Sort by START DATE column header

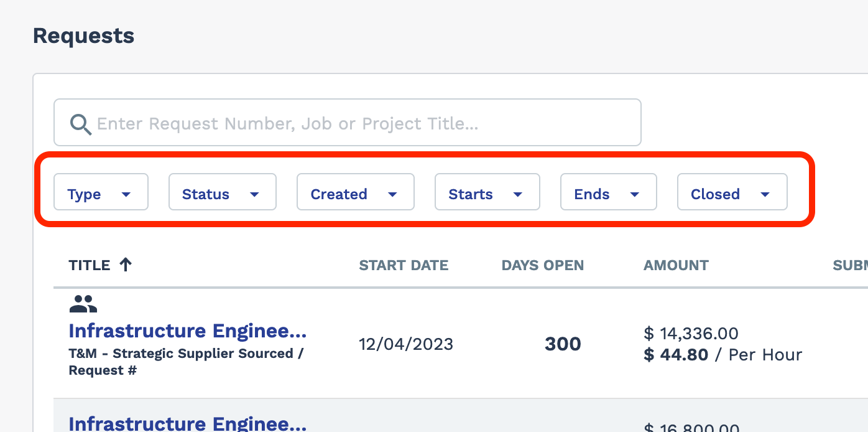pyautogui.click(x=404, y=265)
